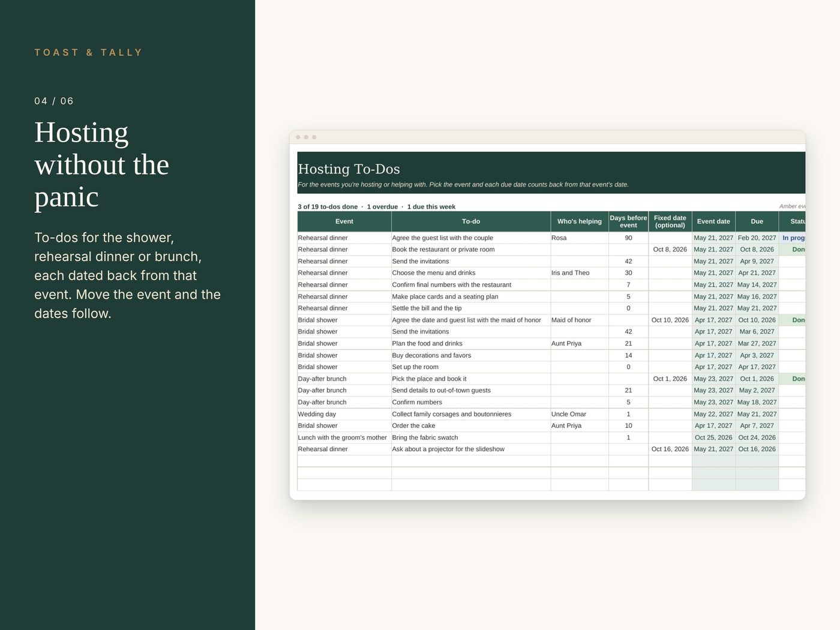Click the 'Oct 10, 2026' fixed date cell
Image resolution: width=840 pixels, height=630 pixels.
click(x=670, y=320)
